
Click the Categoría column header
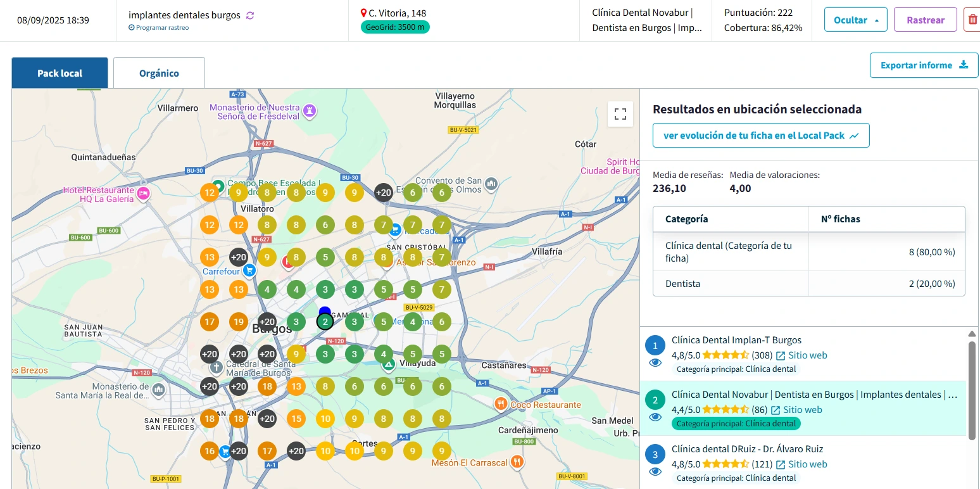731,219
